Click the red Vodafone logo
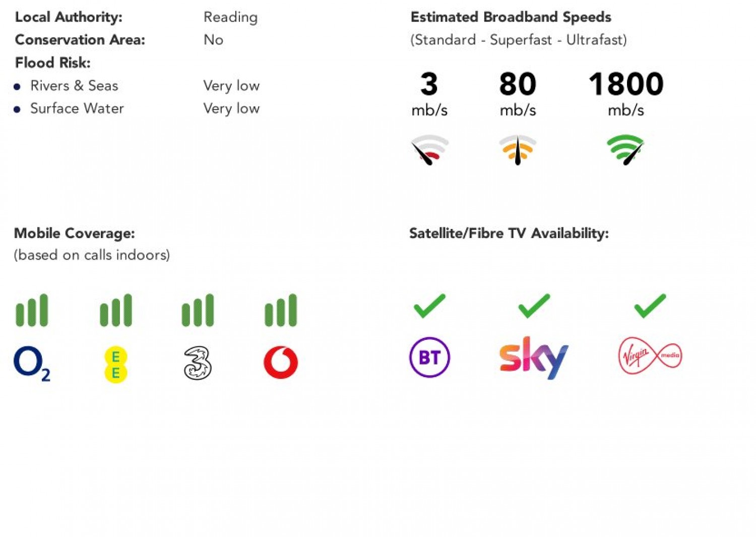 (x=281, y=362)
